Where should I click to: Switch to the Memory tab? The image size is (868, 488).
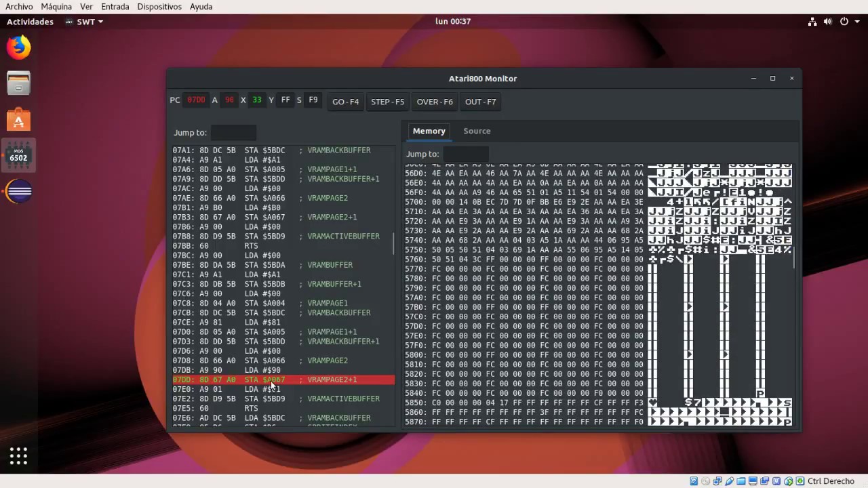(429, 131)
